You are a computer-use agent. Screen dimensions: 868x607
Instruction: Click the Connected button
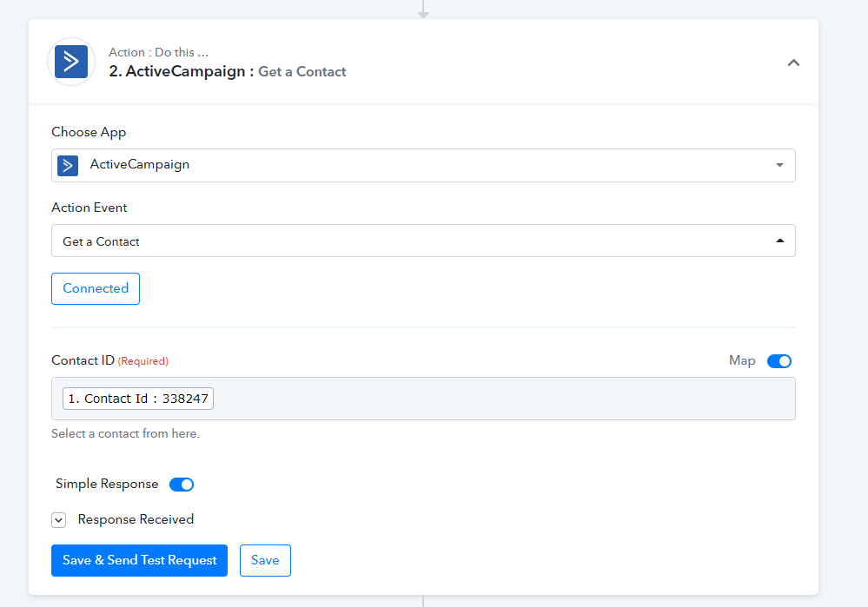(96, 288)
